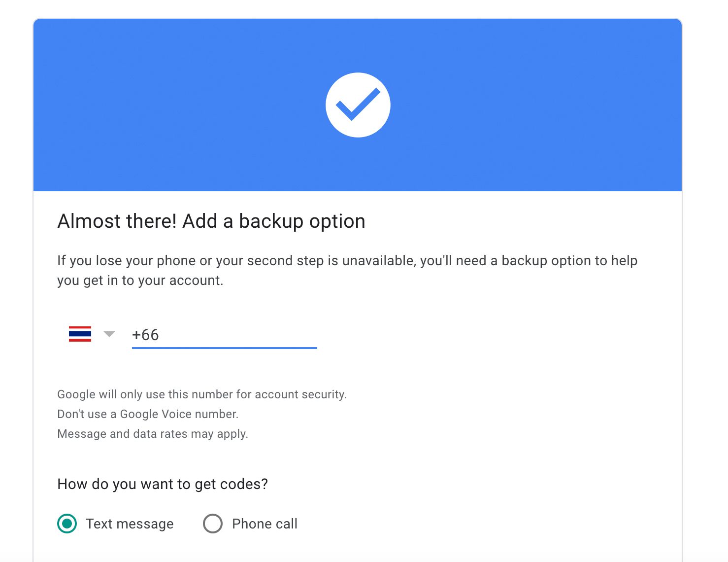Viewport: 728px width, 562px height.
Task: Select the Text message radio button
Action: coord(67,524)
